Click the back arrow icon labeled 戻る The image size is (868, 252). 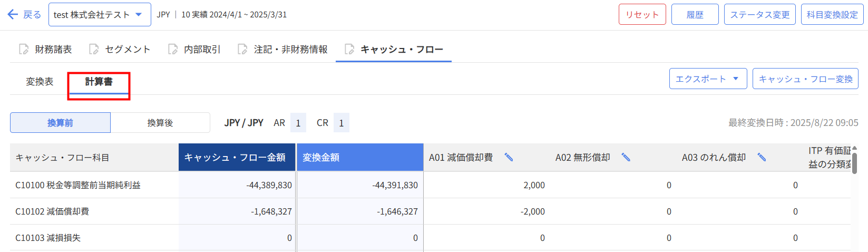click(x=13, y=15)
